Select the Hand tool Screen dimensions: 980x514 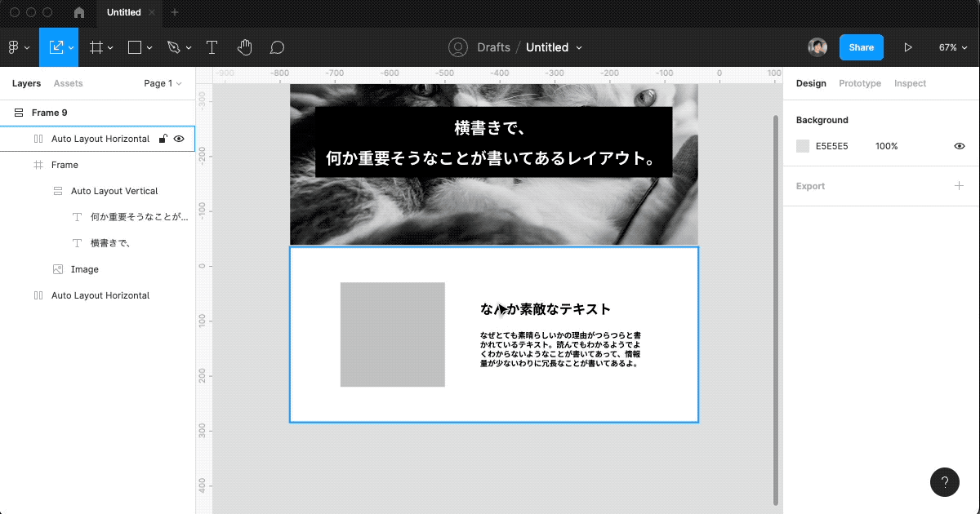click(x=244, y=47)
